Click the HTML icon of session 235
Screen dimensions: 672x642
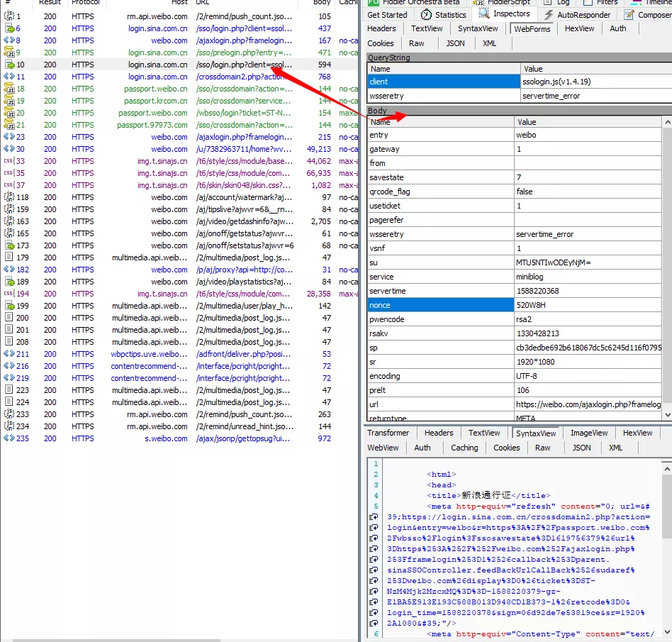(9, 438)
